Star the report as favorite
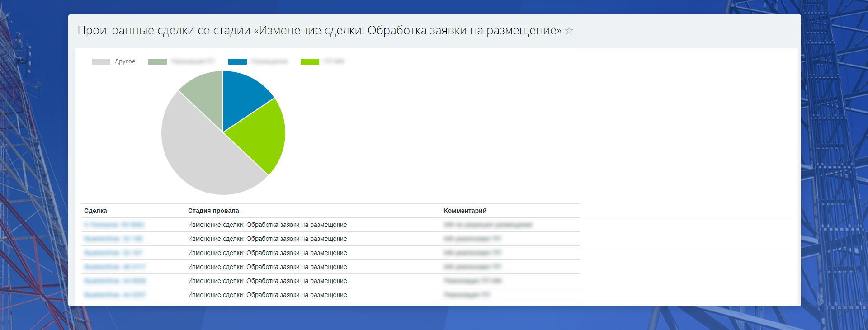The image size is (868, 330). pos(569,31)
